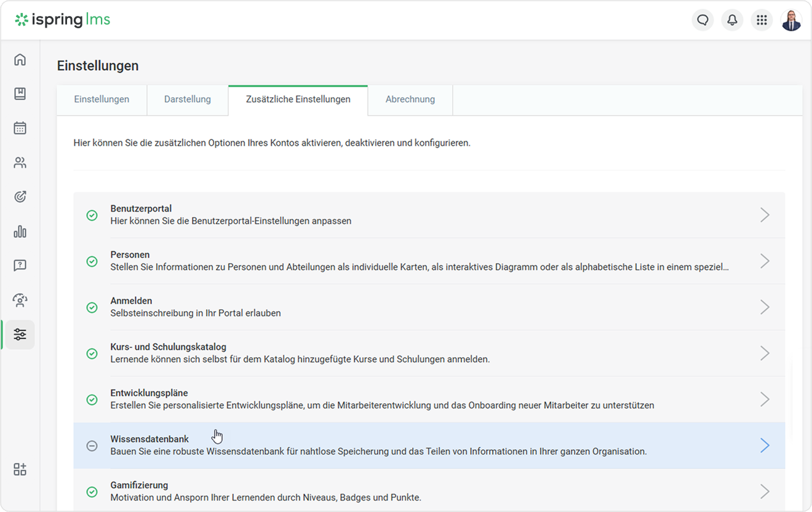
Task: Open the course book icon in sidebar
Action: (x=20, y=94)
